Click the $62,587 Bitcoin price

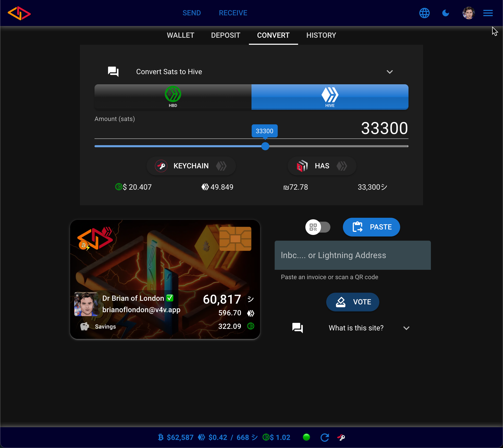(x=180, y=438)
